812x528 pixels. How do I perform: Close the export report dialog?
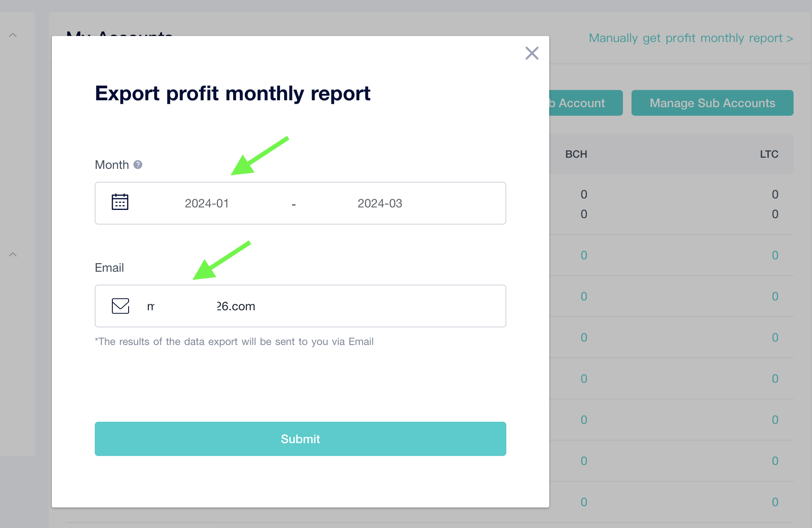(532, 53)
